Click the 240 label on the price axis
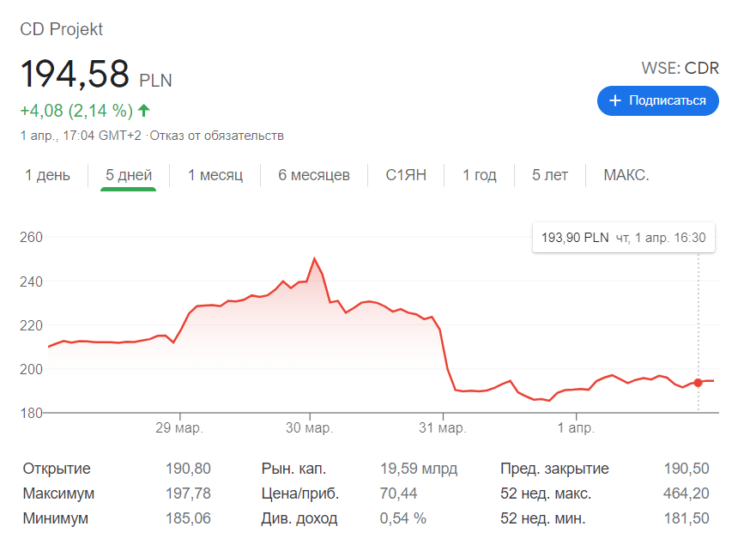Screen dimensions: 756x557 (32, 282)
